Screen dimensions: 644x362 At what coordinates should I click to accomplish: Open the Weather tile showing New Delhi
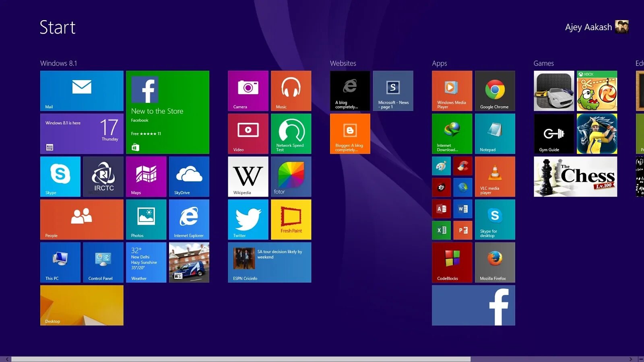click(x=146, y=262)
